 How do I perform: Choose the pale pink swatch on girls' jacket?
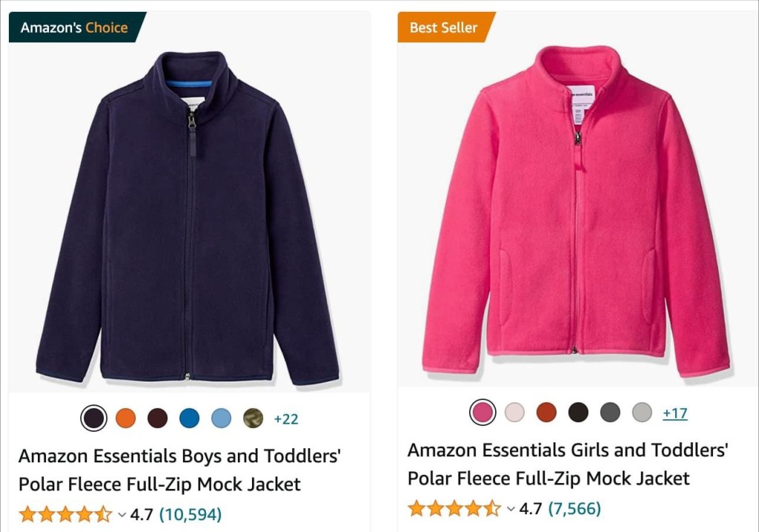click(x=514, y=413)
